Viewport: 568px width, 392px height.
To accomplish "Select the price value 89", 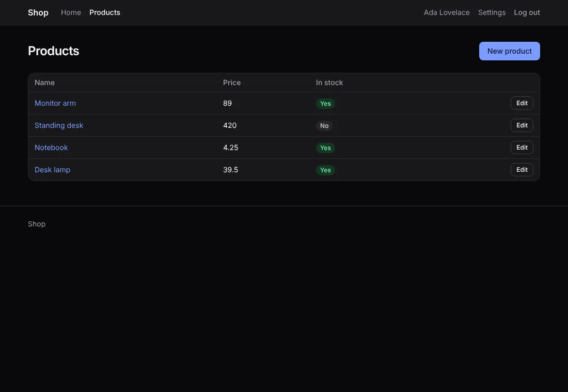I will (x=228, y=103).
